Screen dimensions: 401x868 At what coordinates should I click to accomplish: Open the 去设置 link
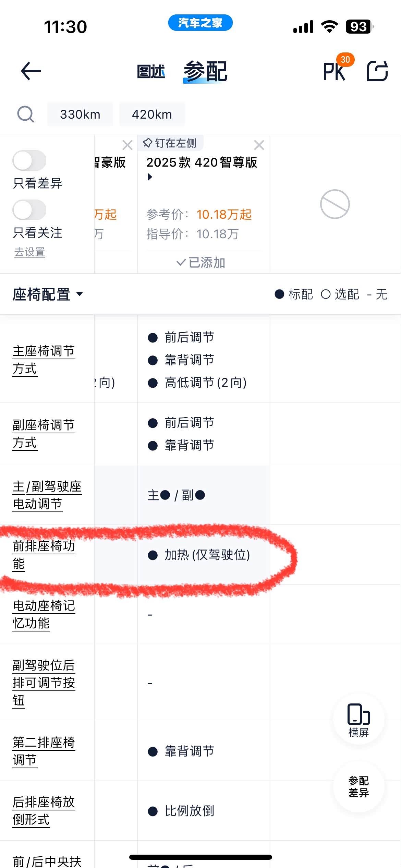point(29,252)
